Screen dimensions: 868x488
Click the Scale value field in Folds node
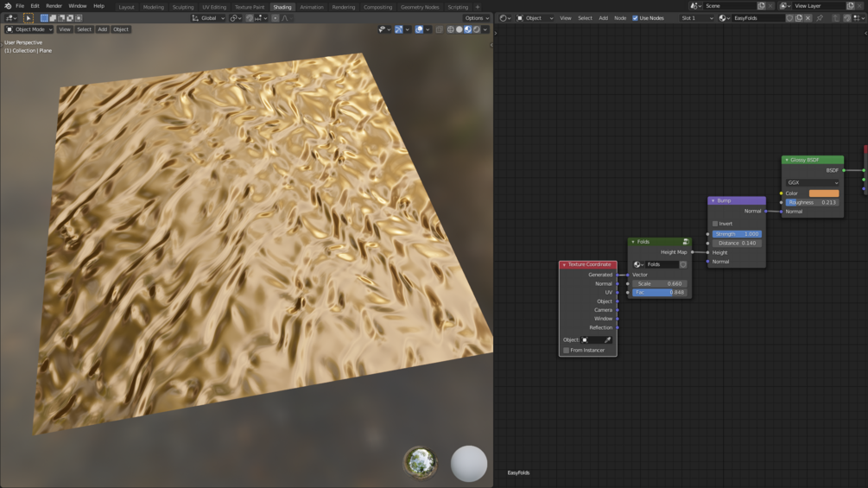[660, 283]
